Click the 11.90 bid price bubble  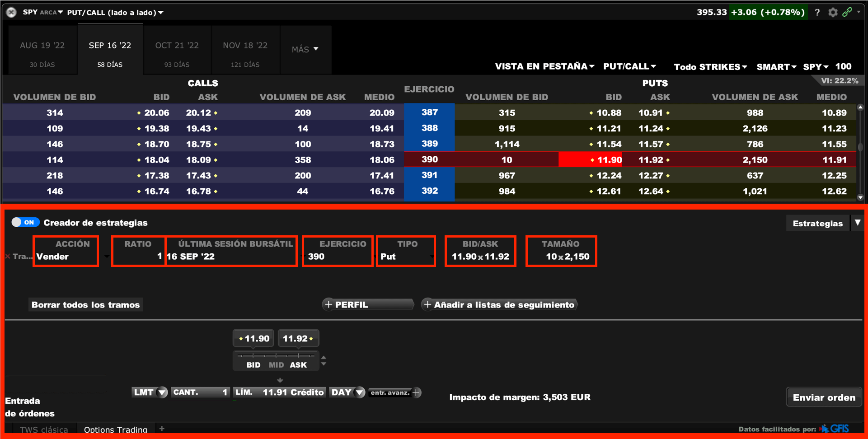[x=253, y=338]
